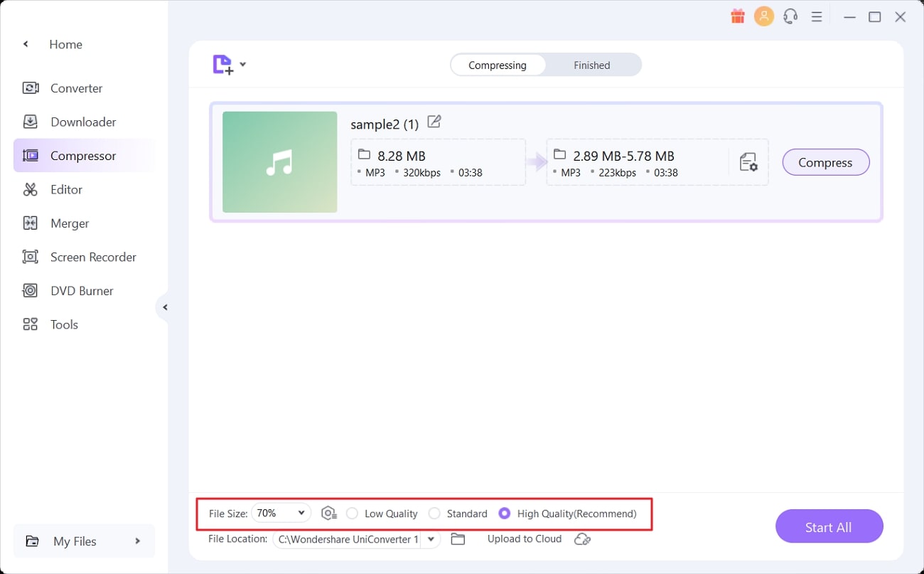Click the add file icon
924x574 pixels.
coord(222,65)
